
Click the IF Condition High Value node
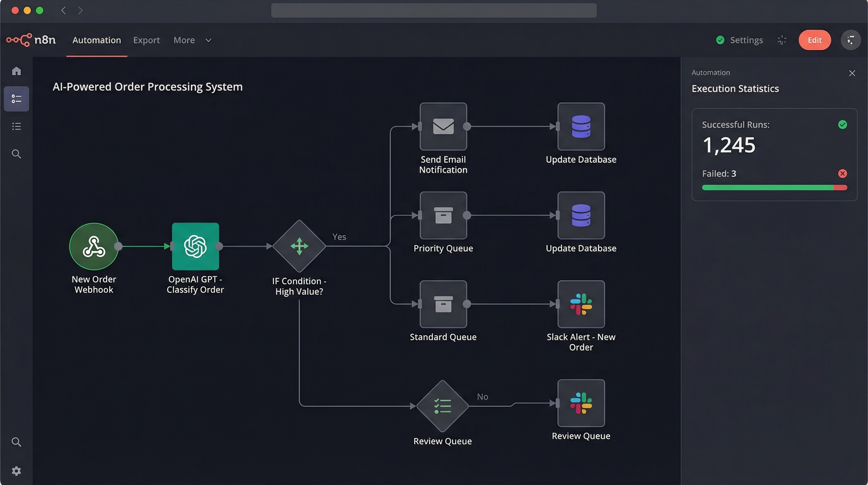point(299,246)
